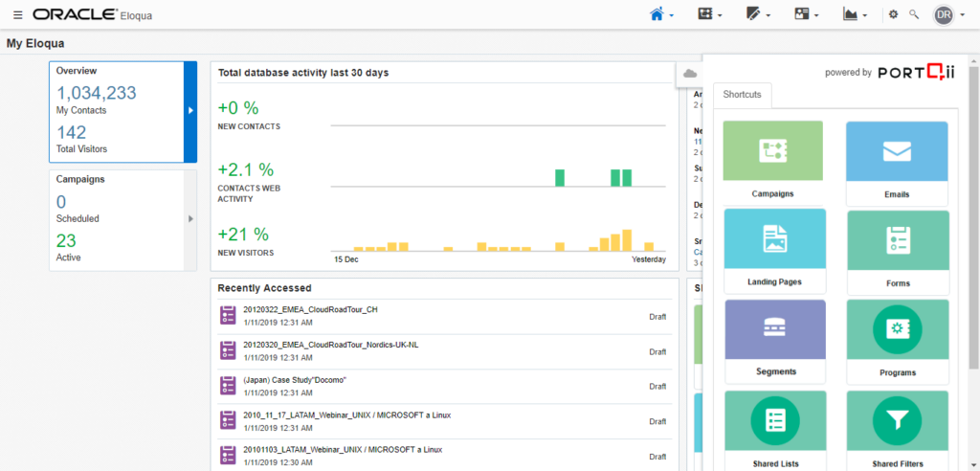This screenshot has width=980, height=471.
Task: Click the 0 Scheduled campaigns count
Action: click(61, 202)
